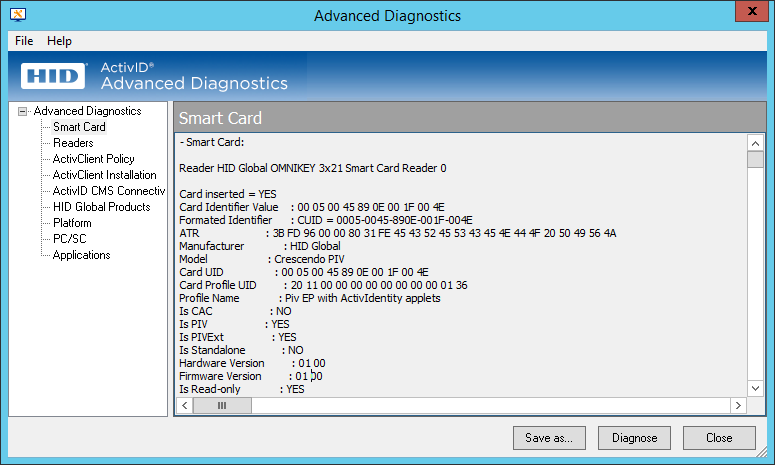Click the horizontal scrollbar right arrow
Image resolution: width=775 pixels, height=465 pixels.
click(738, 406)
